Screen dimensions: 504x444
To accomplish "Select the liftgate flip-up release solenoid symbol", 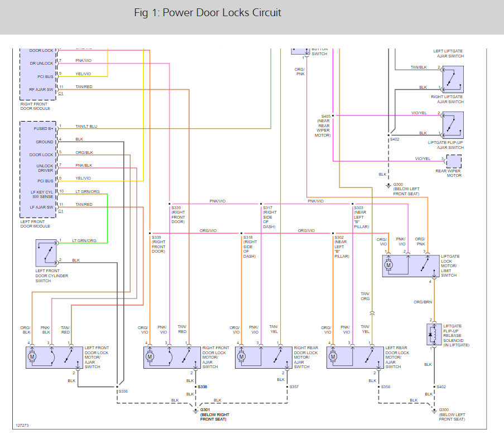I will (x=434, y=335).
